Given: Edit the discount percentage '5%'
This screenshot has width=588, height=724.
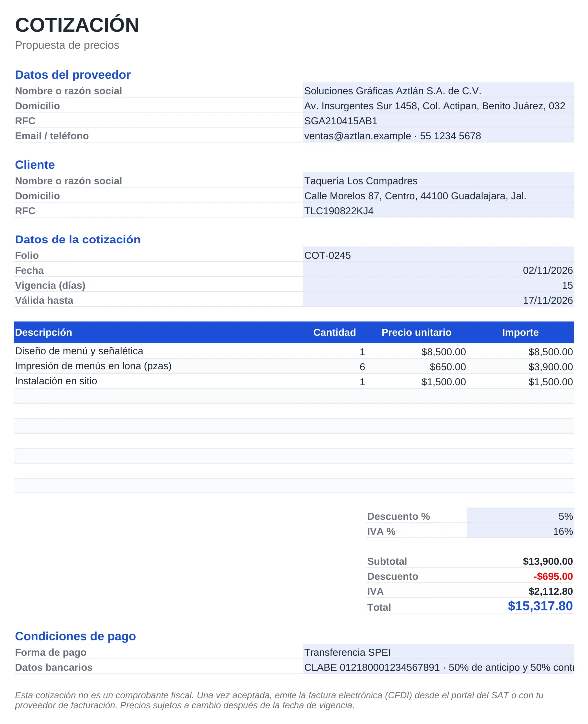Looking at the screenshot, I should [520, 516].
